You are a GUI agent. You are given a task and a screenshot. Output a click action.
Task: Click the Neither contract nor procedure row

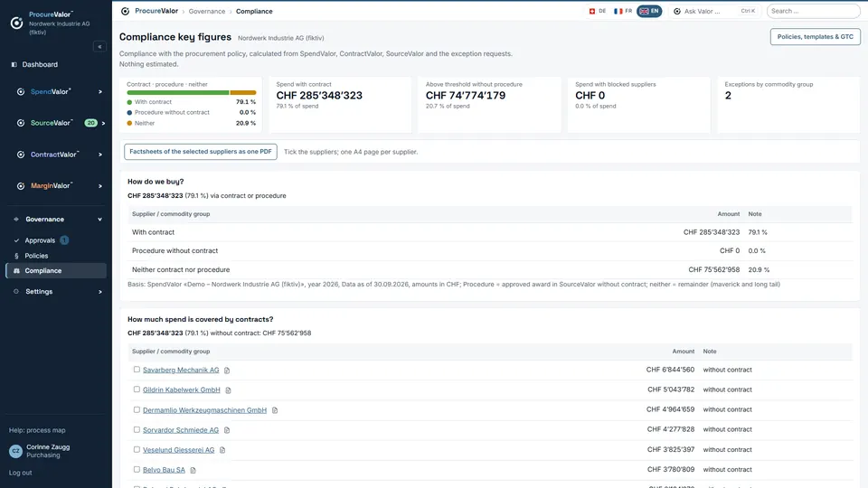tap(490, 269)
